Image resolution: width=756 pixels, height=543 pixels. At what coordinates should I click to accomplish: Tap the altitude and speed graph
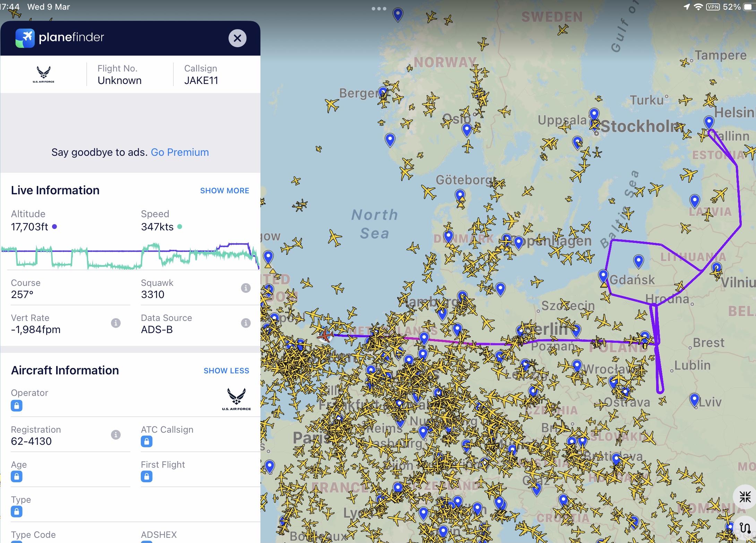(130, 256)
